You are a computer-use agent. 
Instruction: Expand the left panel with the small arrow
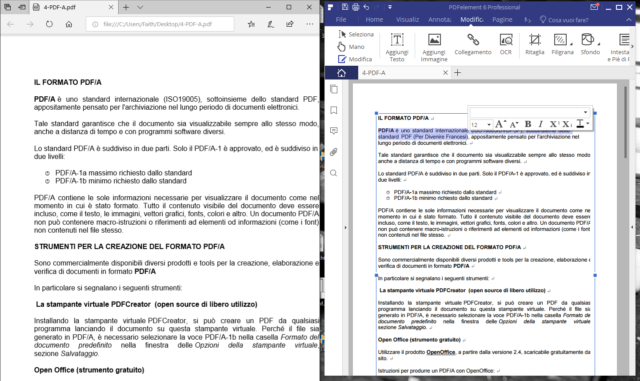point(345,227)
